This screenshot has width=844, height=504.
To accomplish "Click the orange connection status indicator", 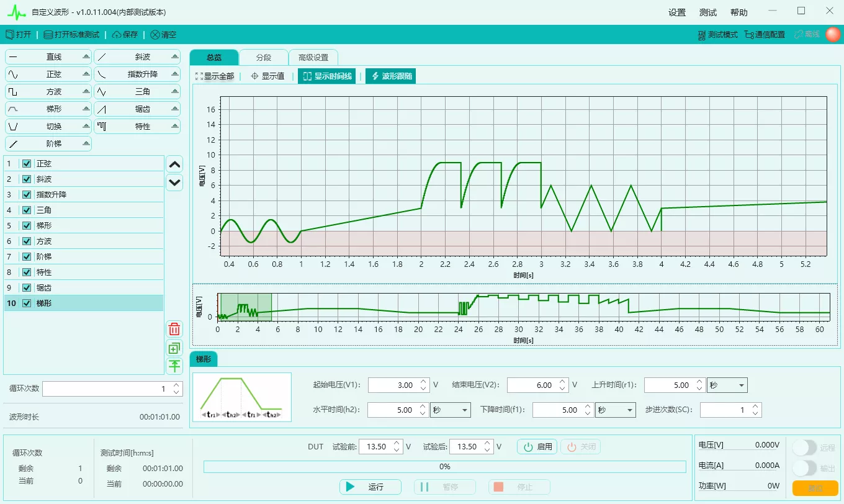I will pos(833,34).
